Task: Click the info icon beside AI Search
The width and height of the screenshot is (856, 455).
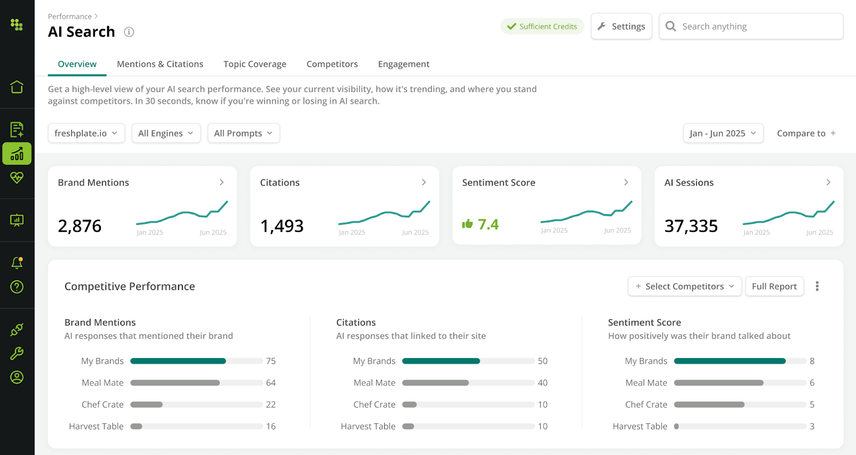Action: pyautogui.click(x=129, y=32)
